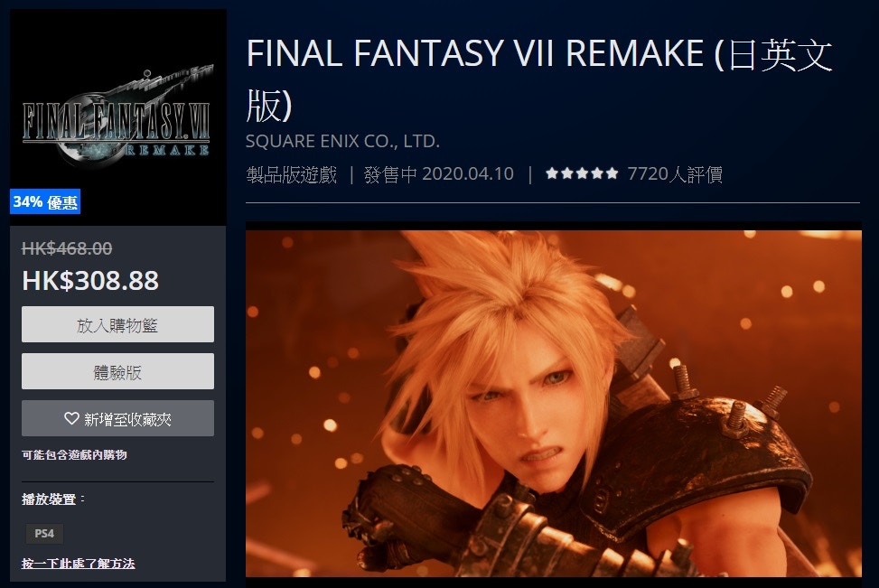Select the 製品版遊戲 category label
879x588 pixels.
click(x=292, y=174)
